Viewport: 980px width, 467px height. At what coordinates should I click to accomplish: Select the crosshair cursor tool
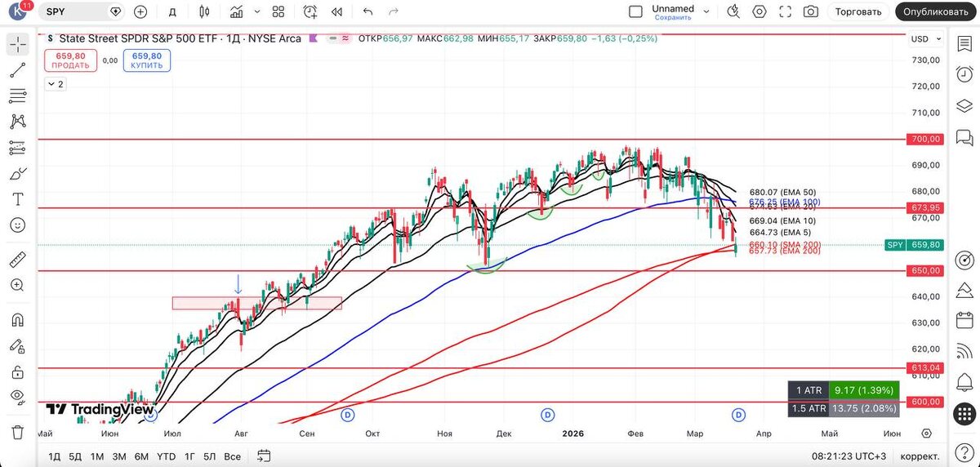(x=18, y=43)
